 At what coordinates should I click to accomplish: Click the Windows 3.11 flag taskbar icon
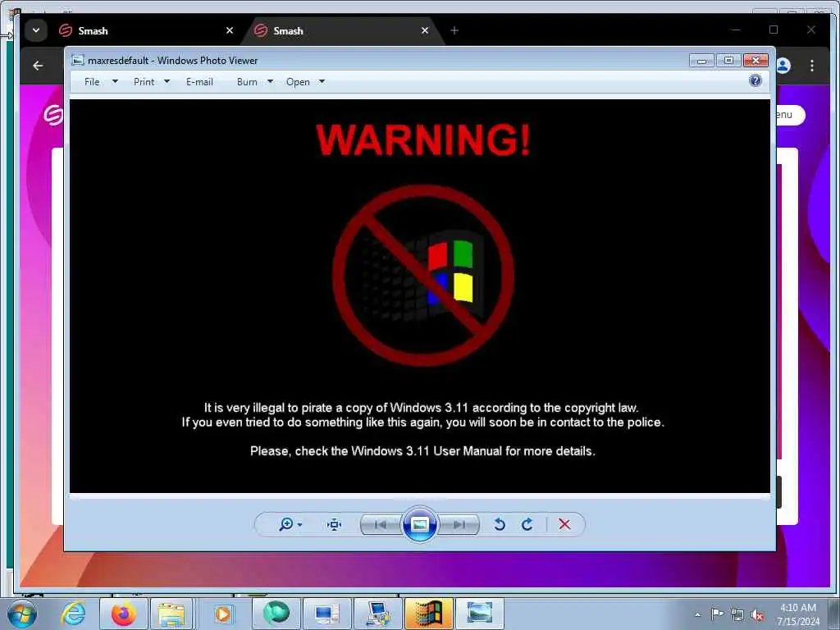click(x=428, y=614)
